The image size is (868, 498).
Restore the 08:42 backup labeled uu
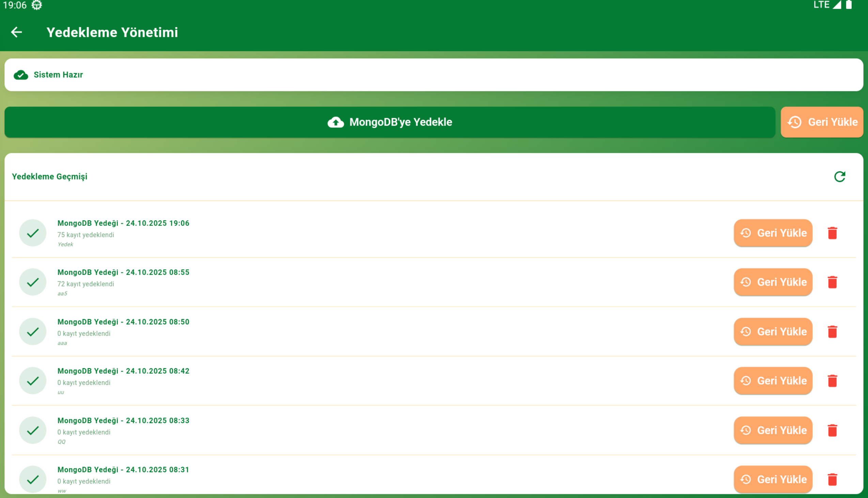pyautogui.click(x=773, y=381)
